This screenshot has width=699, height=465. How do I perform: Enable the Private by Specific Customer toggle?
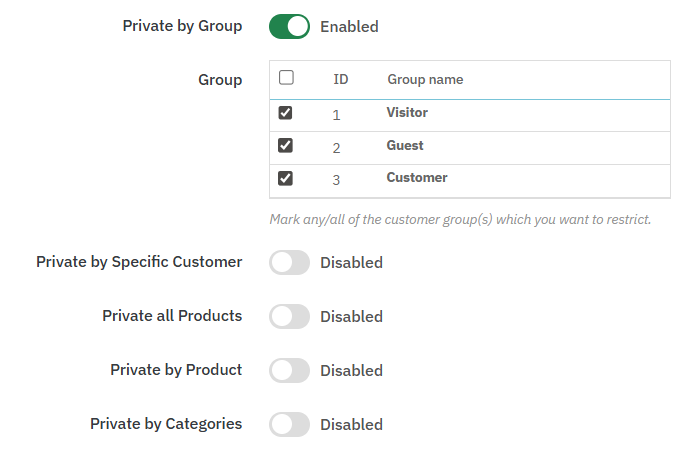pyautogui.click(x=289, y=263)
